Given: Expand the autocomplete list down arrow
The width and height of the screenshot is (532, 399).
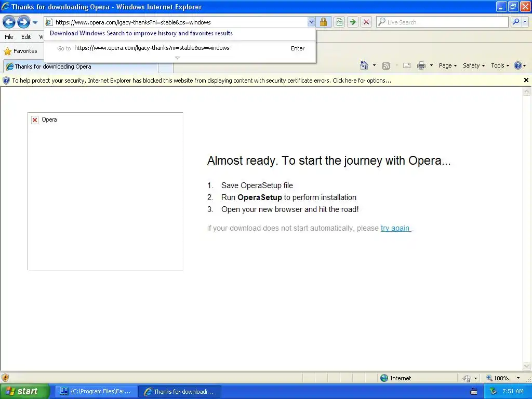Looking at the screenshot, I should point(177,58).
